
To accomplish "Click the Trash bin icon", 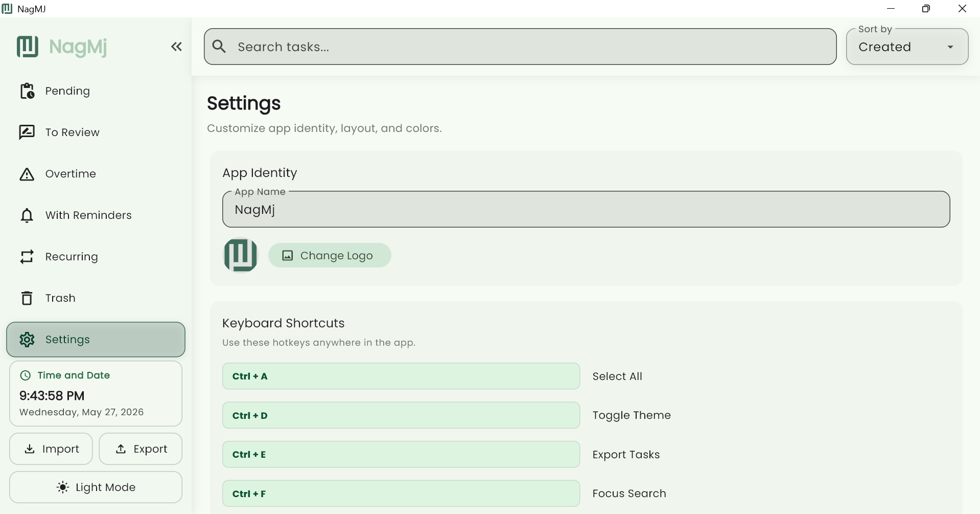I will 27,298.
